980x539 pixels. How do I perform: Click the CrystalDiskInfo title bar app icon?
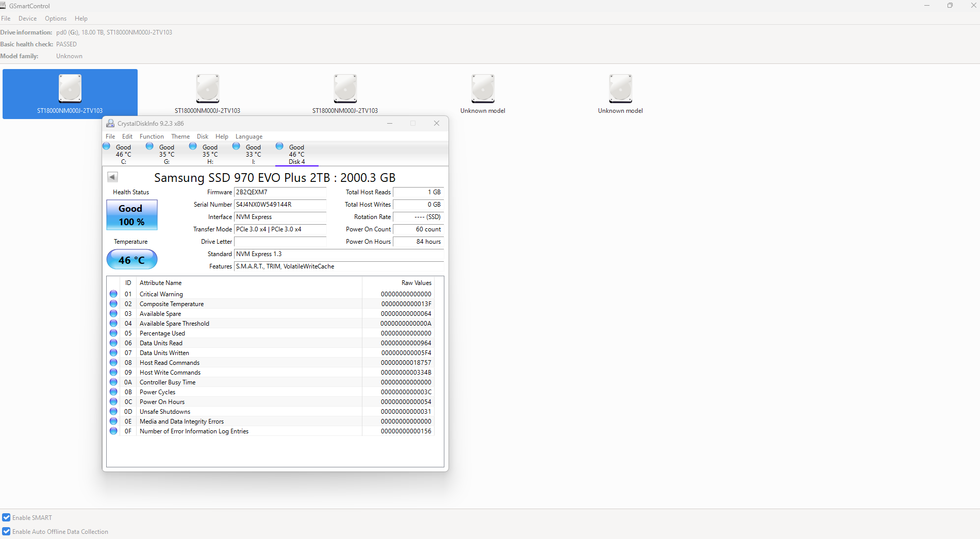pos(110,123)
